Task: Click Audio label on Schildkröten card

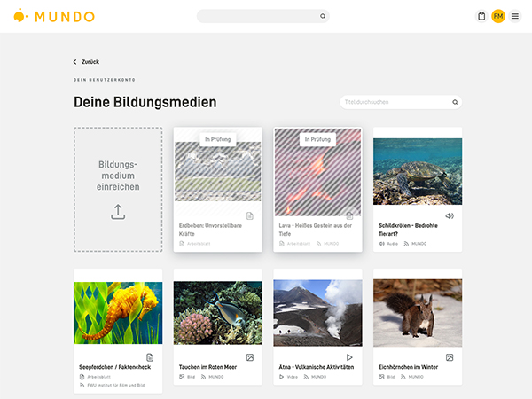Action: coord(392,244)
